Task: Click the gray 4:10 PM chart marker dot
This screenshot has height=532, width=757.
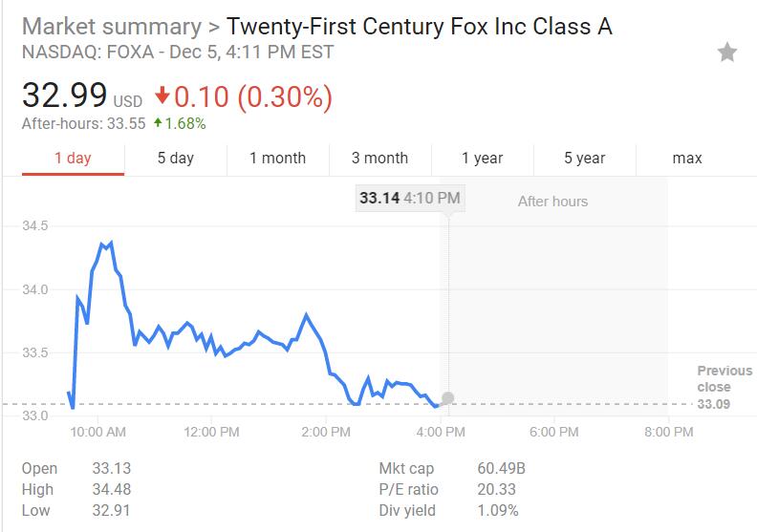Action: 447,397
